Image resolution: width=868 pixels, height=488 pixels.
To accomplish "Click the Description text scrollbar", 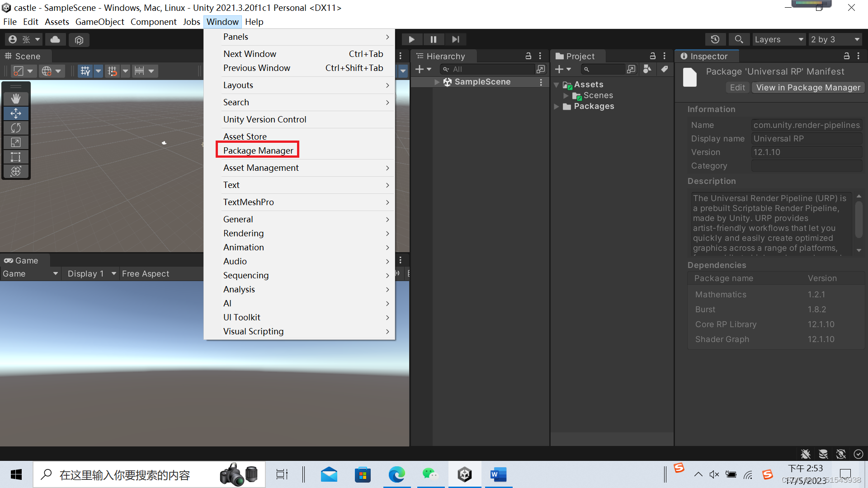I will [859, 219].
